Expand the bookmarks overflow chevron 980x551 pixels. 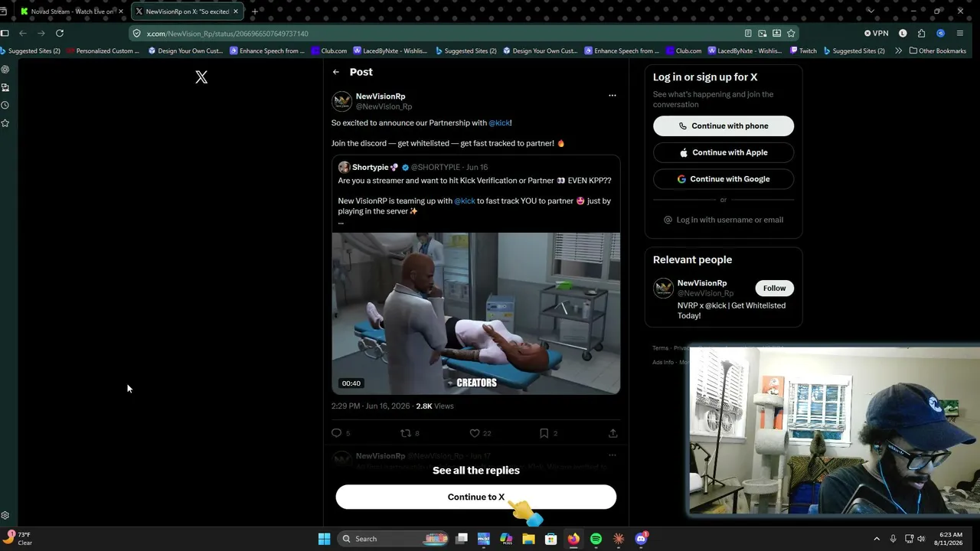coord(898,51)
